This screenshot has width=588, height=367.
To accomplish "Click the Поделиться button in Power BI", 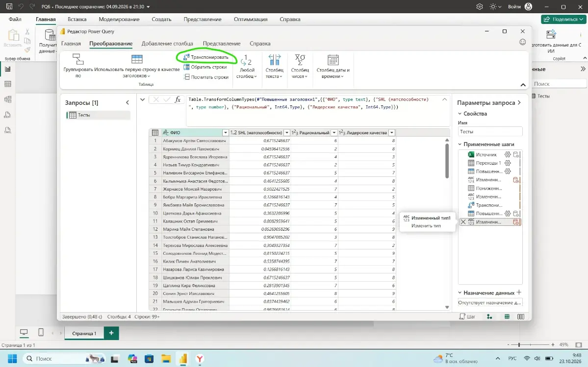I will point(563,19).
